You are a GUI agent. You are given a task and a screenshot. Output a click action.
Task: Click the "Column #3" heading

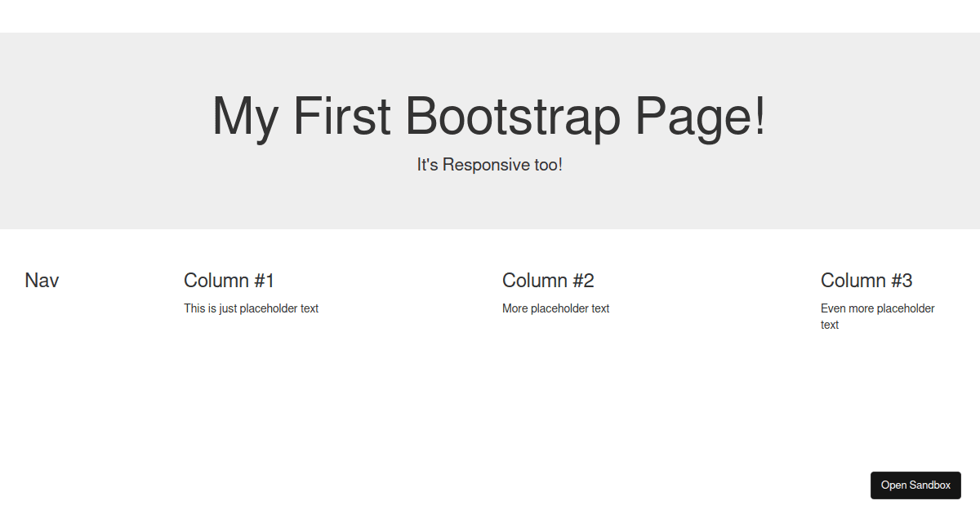coord(866,280)
